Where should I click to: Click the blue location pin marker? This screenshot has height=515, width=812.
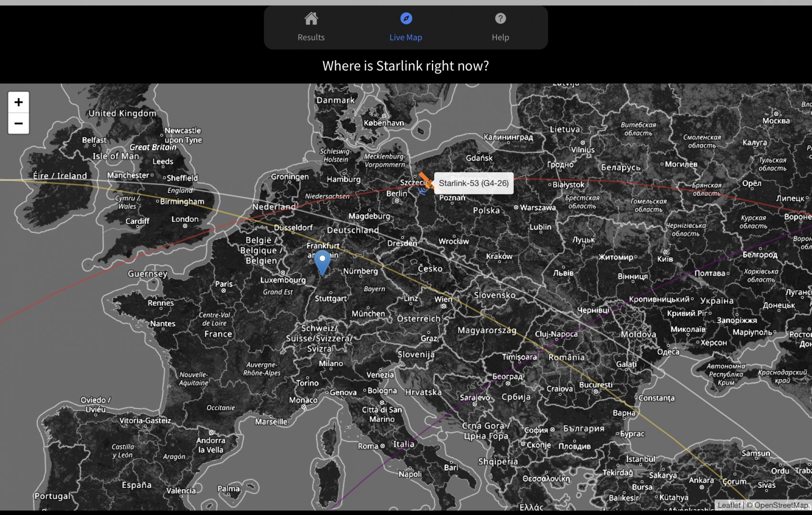click(323, 263)
